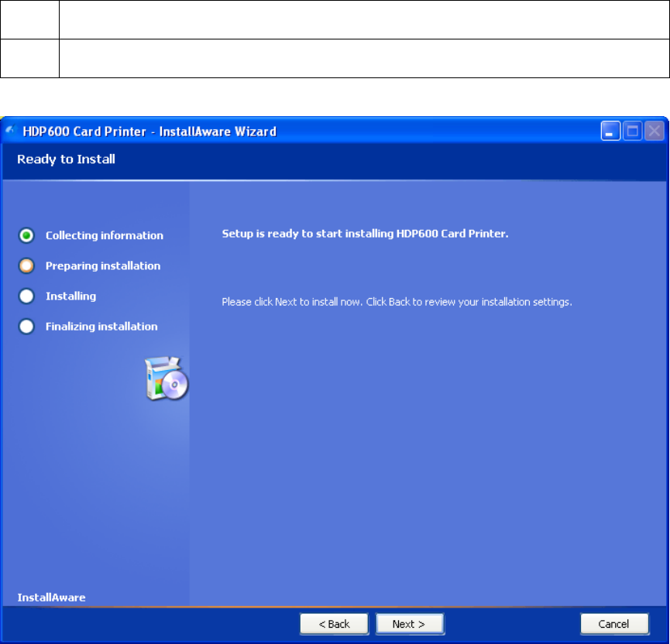Go back with the Back button

tap(334, 624)
